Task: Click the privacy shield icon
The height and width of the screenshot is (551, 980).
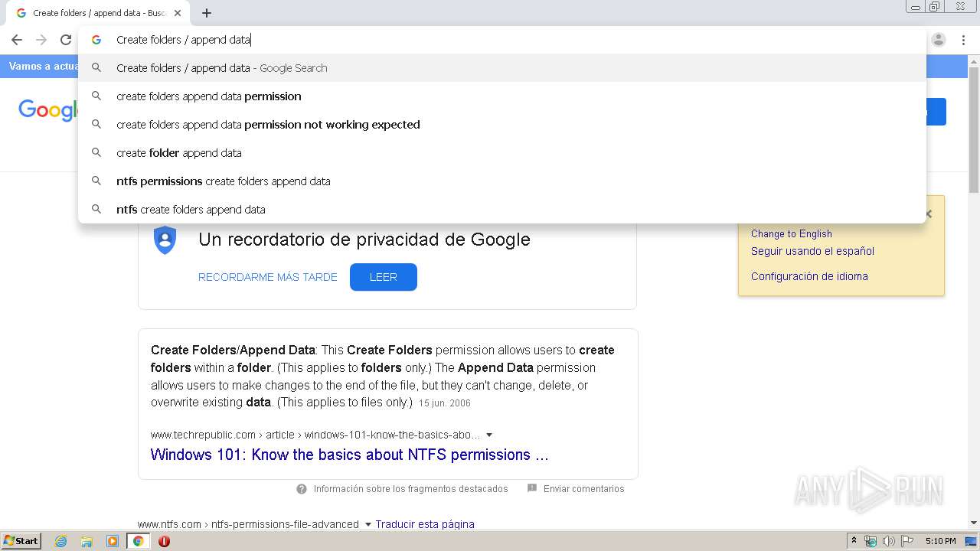Action: click(x=165, y=240)
